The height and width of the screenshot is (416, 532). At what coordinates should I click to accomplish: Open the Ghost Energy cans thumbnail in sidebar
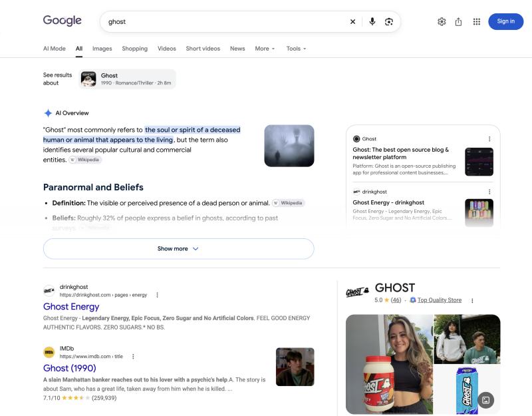click(479, 212)
